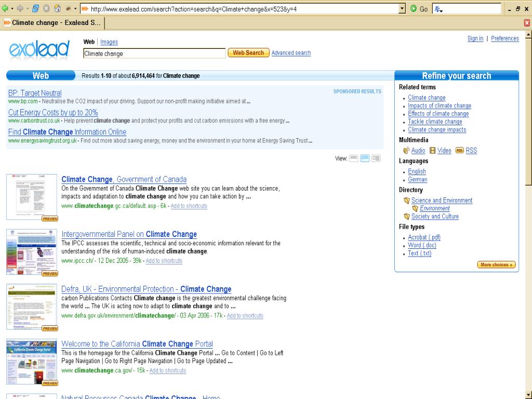Open the forward history dropdown arrow

click(x=28, y=9)
